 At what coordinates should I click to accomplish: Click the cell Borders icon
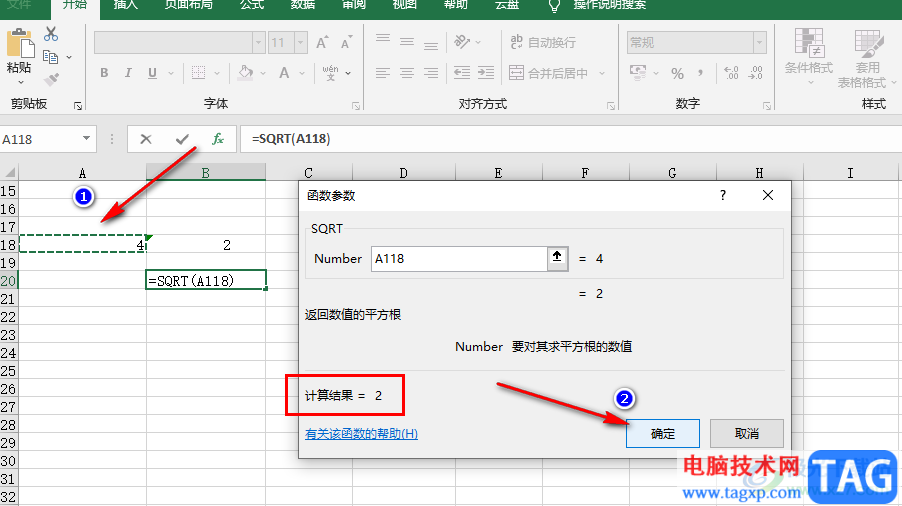point(198,73)
